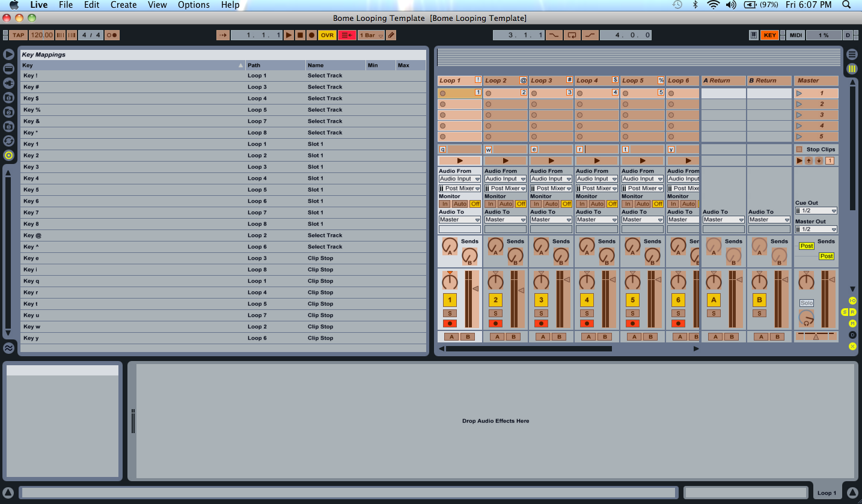The width and height of the screenshot is (862, 504).
Task: Adjust Loop 2 pan knob
Action: point(495,281)
